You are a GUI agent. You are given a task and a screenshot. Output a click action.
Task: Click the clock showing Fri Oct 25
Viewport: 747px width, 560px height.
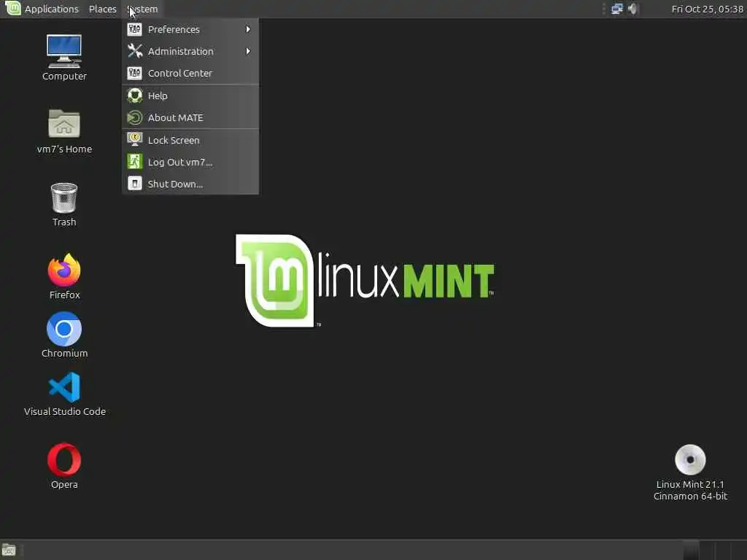pyautogui.click(x=707, y=9)
